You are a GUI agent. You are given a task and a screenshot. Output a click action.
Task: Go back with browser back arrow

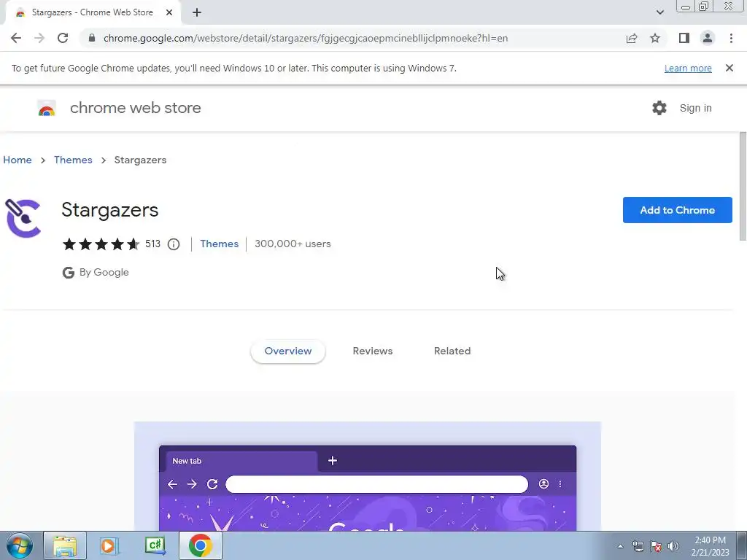coord(16,38)
